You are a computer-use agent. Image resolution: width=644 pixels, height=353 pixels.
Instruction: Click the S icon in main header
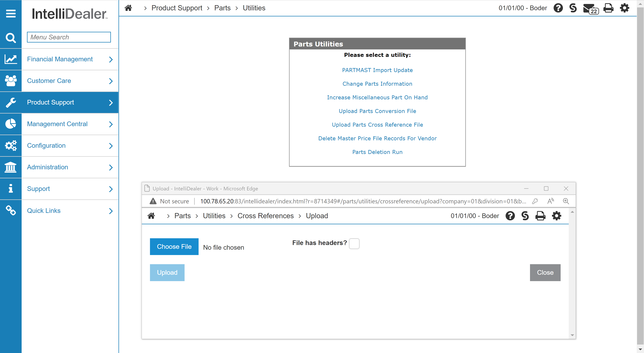(573, 8)
